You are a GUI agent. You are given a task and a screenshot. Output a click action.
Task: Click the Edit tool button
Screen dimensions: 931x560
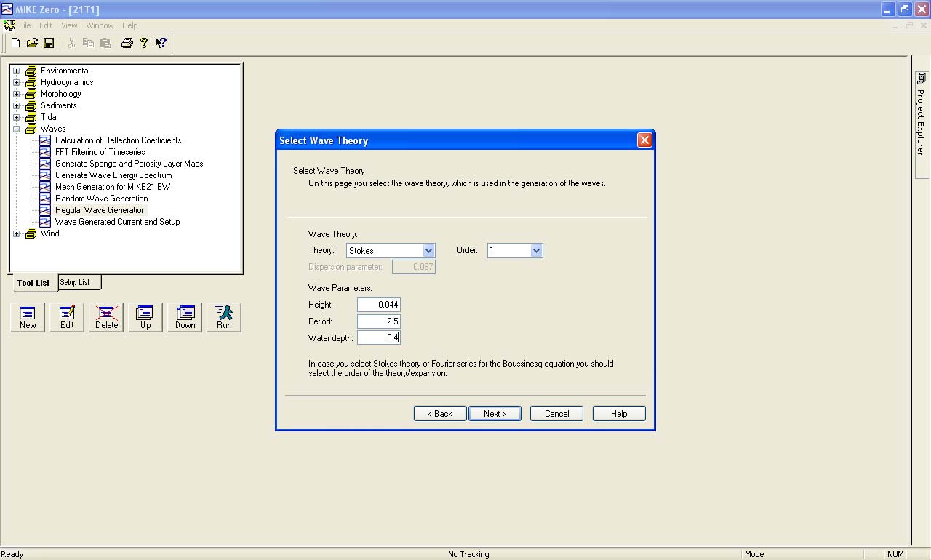[x=67, y=317]
